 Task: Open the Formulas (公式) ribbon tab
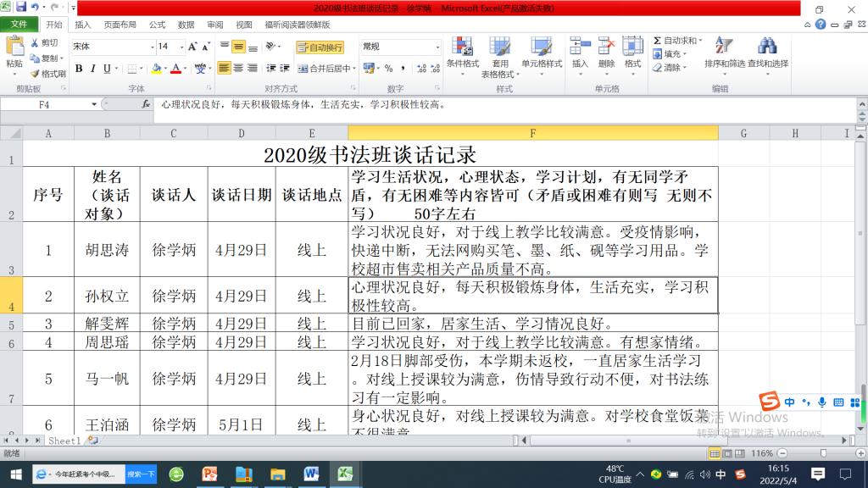pos(157,25)
